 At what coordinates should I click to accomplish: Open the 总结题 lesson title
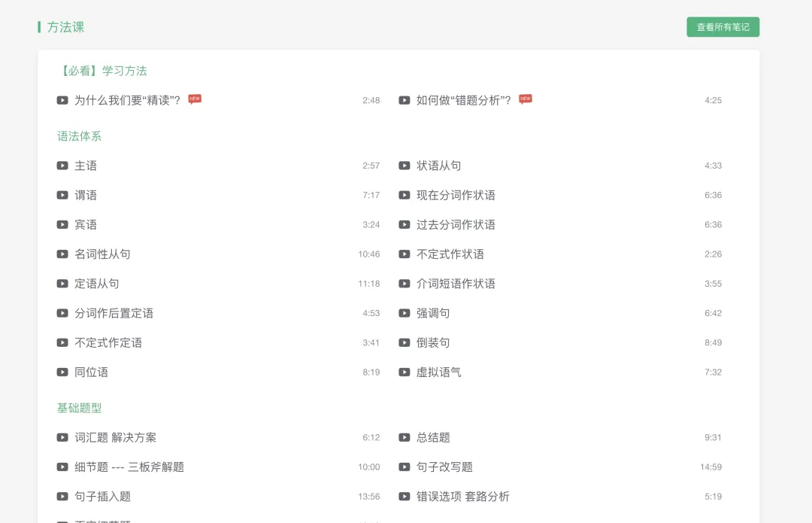pos(433,437)
